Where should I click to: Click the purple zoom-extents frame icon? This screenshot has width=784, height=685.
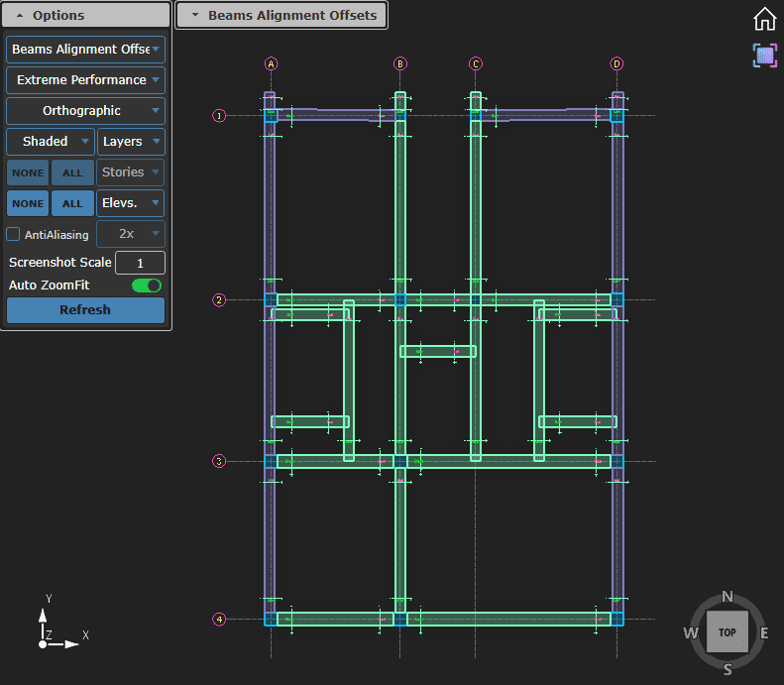[764, 56]
